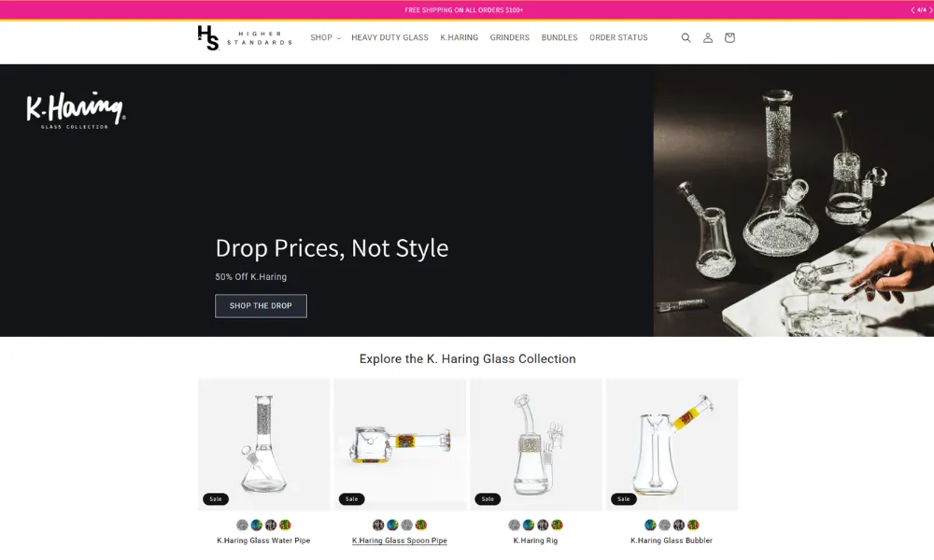Viewport: 934px width, 560px height.
Task: Go to next announcement with right arrow
Action: coord(930,10)
